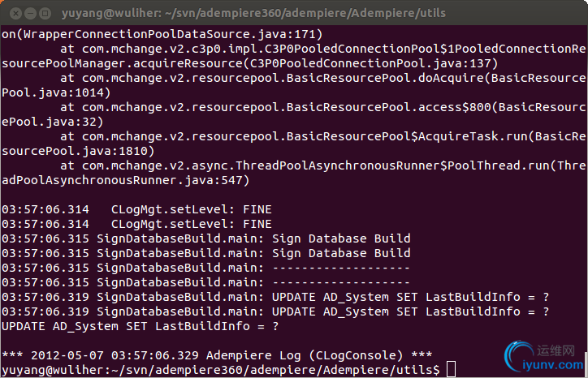
Task: Click the ePool.java:32 line
Action: 53,122
